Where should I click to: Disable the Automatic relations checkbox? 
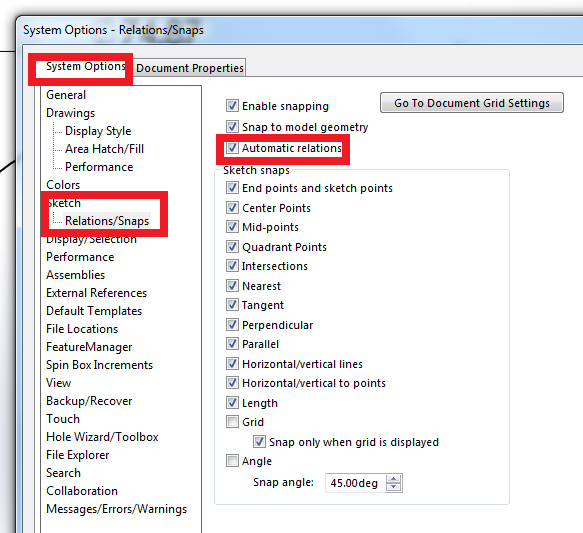[x=232, y=148]
